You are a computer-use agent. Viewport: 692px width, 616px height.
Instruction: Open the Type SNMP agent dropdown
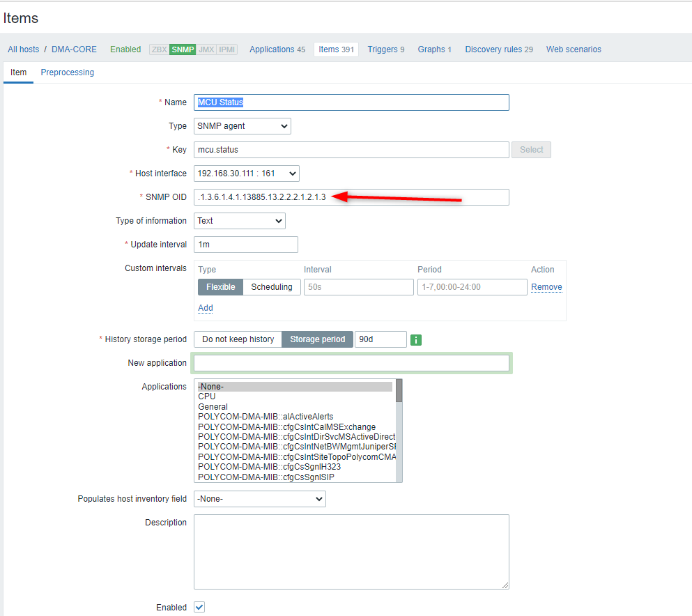click(x=243, y=126)
